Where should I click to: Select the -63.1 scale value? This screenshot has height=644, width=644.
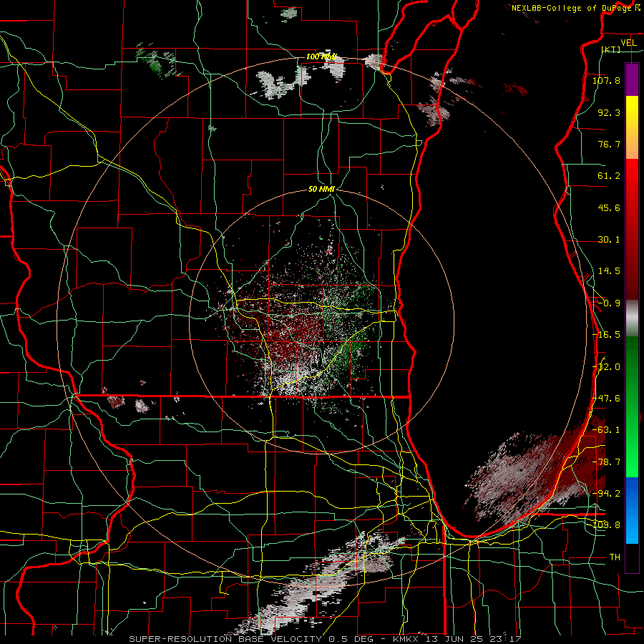click(x=606, y=430)
